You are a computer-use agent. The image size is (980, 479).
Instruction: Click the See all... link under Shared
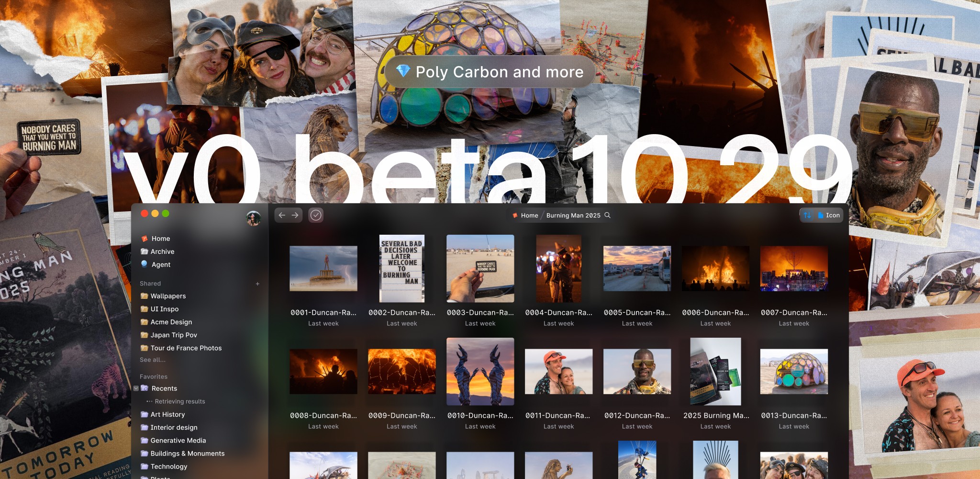coord(153,360)
